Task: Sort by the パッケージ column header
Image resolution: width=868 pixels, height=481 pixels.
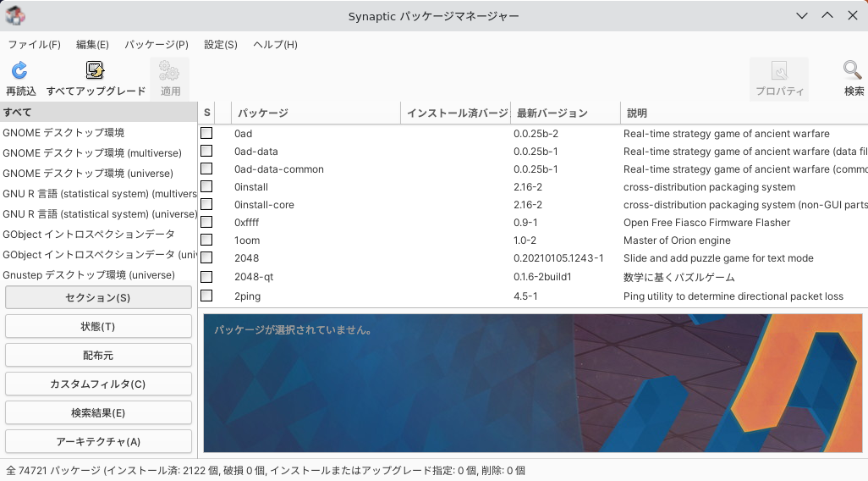Action: click(316, 113)
